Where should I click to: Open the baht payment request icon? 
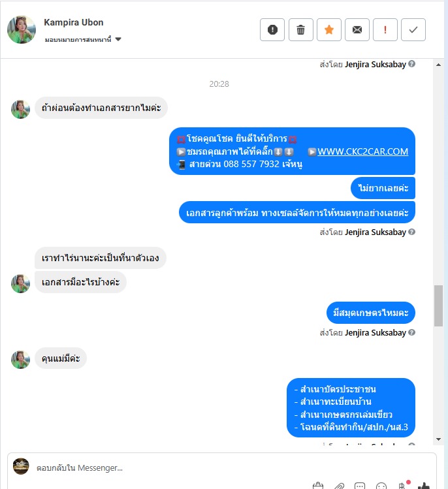402,486
